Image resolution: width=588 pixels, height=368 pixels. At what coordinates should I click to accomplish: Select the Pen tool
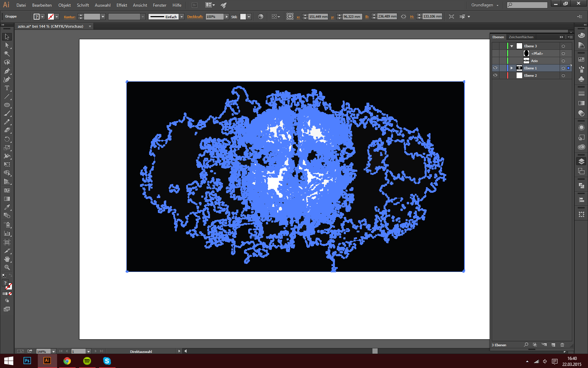tap(7, 71)
